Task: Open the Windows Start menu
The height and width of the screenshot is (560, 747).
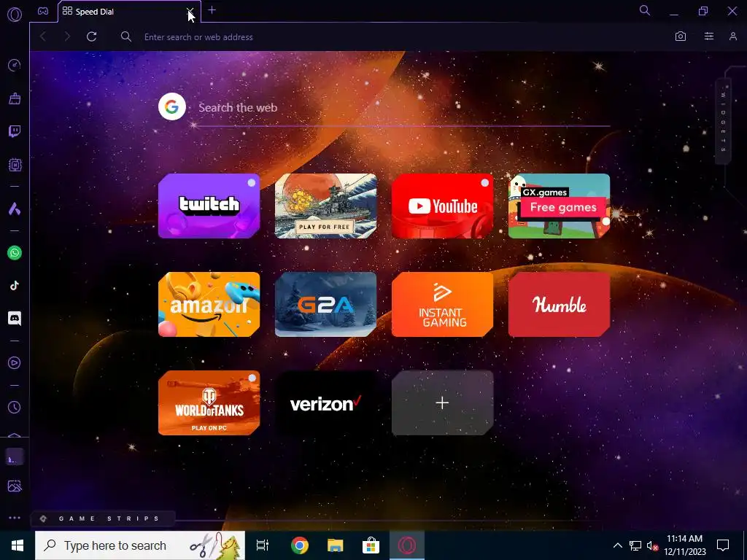Action: pyautogui.click(x=18, y=545)
